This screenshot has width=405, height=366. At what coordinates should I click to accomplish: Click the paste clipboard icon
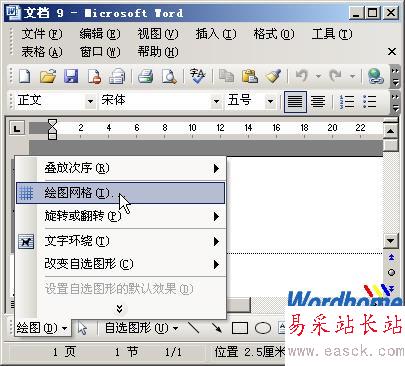[250, 76]
